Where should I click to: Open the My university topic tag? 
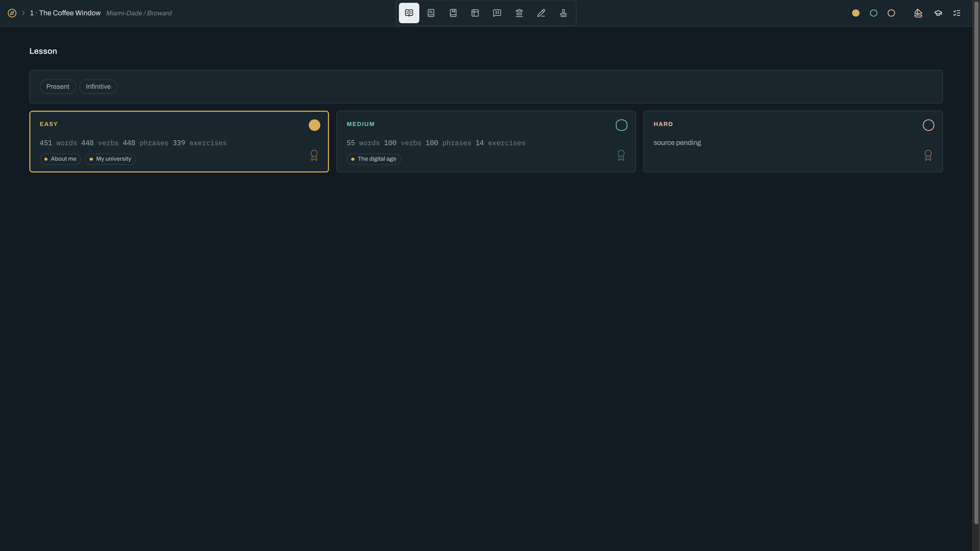pos(110,159)
